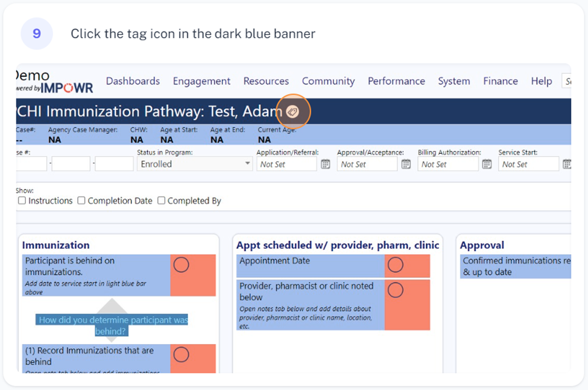The width and height of the screenshot is (588, 390).
Task: Click the middle case number segment field
Action: click(71, 164)
